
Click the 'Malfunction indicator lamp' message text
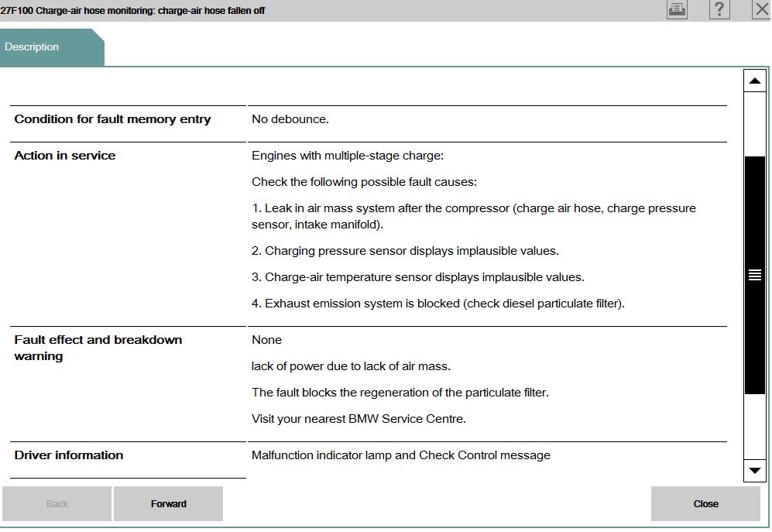(400, 455)
